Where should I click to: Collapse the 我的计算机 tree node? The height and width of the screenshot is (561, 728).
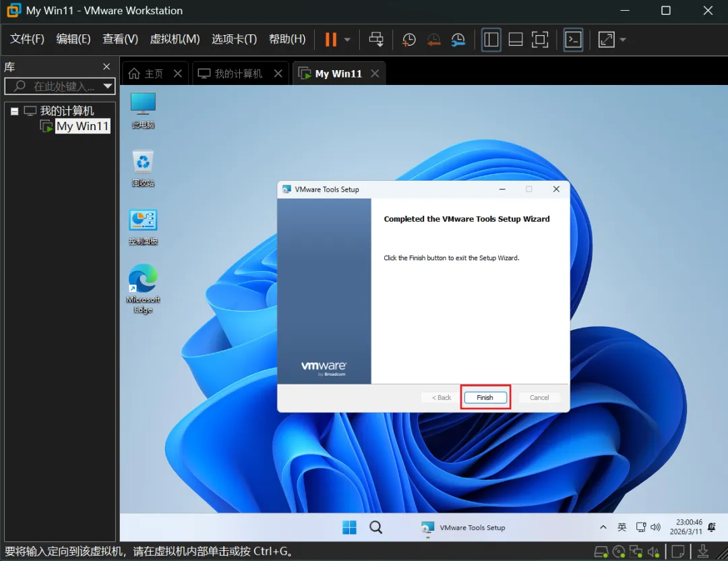[x=14, y=111]
